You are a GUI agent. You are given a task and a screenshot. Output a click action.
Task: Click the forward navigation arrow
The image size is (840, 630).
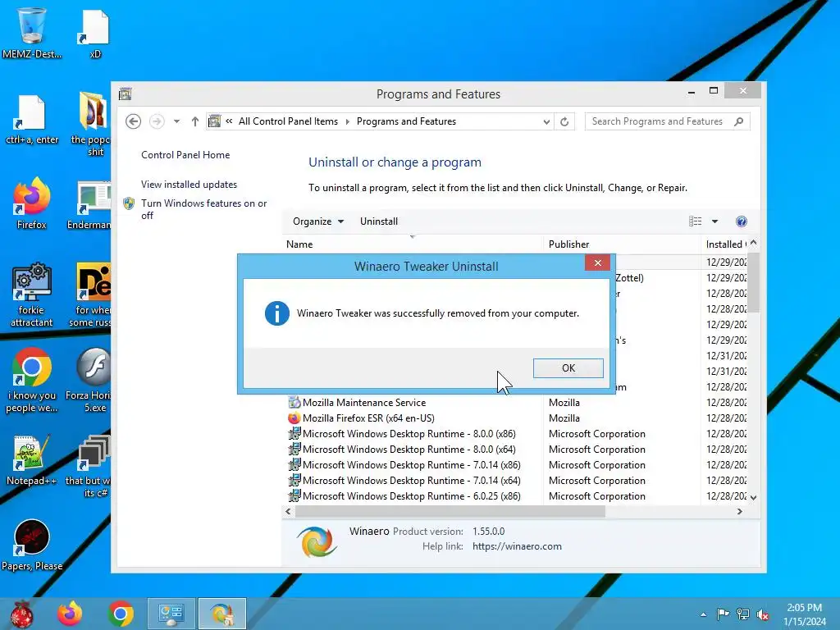pyautogui.click(x=157, y=121)
